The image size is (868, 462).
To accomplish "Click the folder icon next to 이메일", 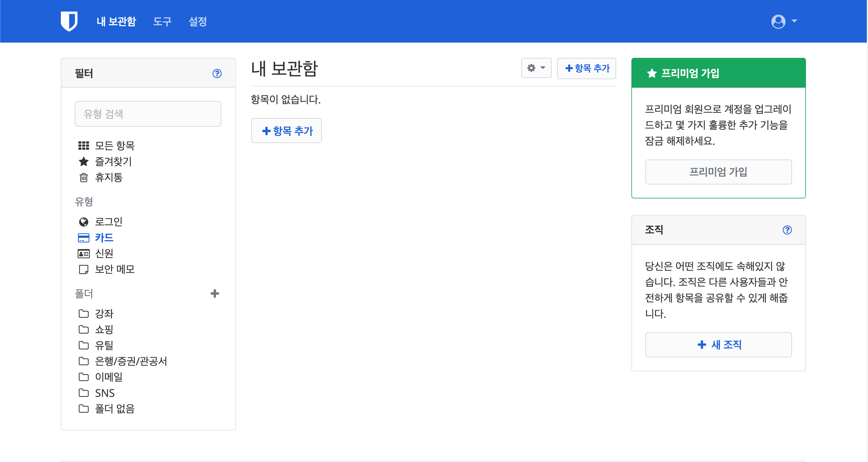I will (84, 377).
